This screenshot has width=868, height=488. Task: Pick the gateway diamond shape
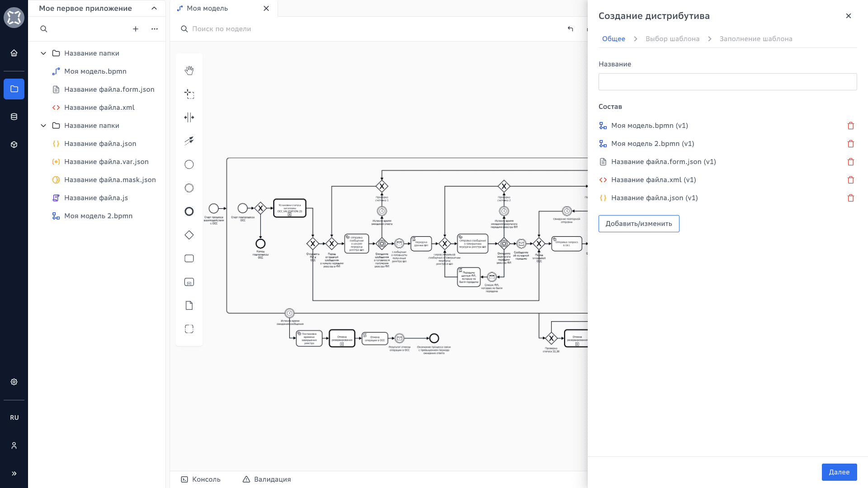189,235
